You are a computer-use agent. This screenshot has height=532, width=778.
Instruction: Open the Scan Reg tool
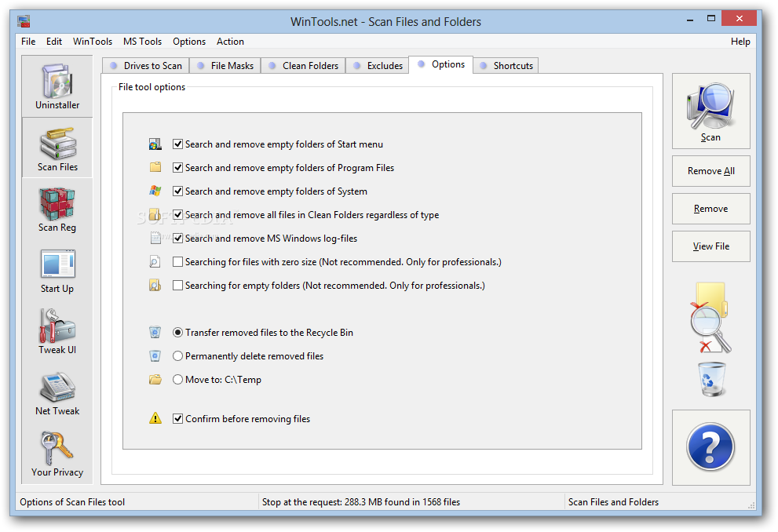coord(57,210)
